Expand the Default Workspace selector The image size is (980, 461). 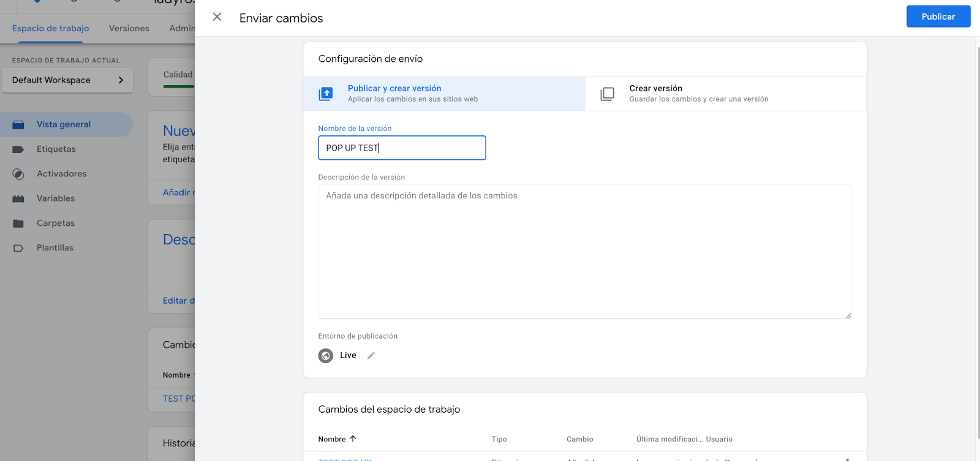pyautogui.click(x=67, y=80)
